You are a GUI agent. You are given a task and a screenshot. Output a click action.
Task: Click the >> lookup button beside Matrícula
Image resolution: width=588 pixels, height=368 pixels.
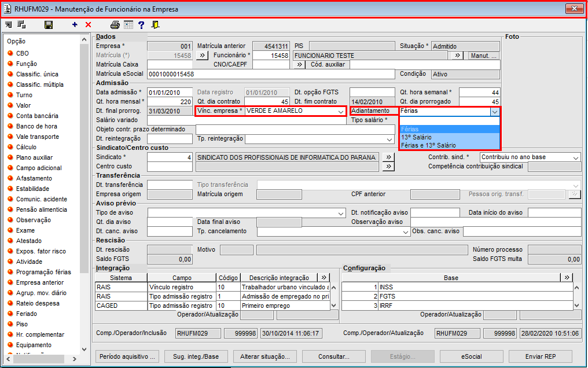coord(202,56)
